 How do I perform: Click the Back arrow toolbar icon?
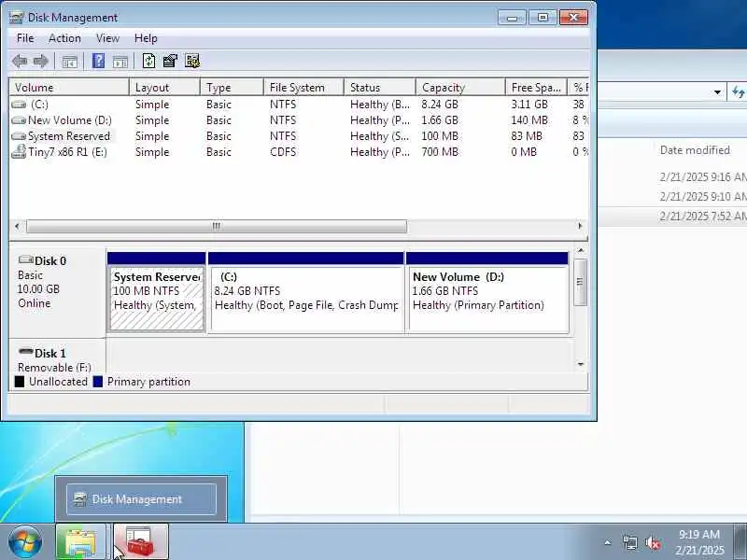[20, 61]
